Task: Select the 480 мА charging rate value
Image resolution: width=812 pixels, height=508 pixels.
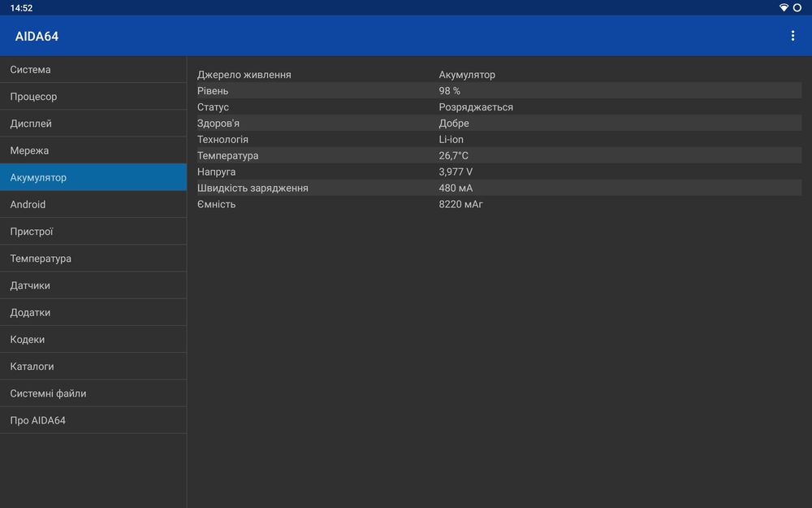Action: tap(456, 189)
